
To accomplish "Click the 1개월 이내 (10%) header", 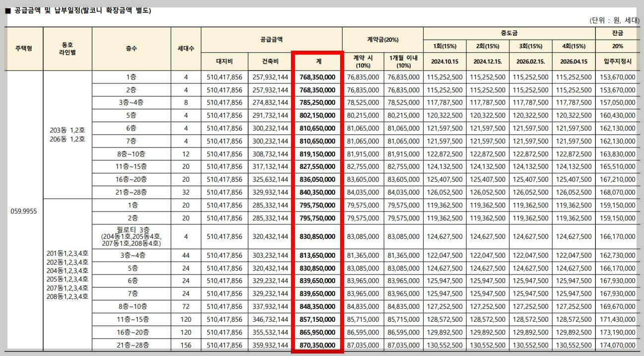I will coord(403,62).
